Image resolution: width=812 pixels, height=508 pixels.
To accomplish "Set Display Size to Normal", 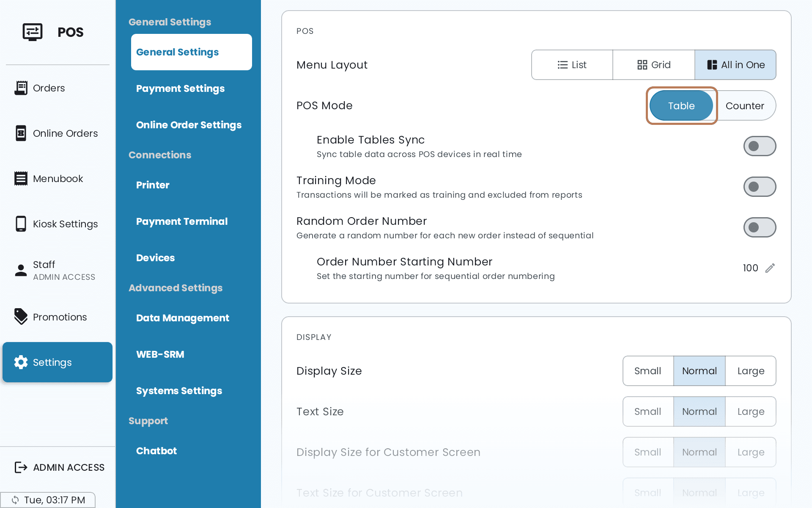I will (700, 371).
